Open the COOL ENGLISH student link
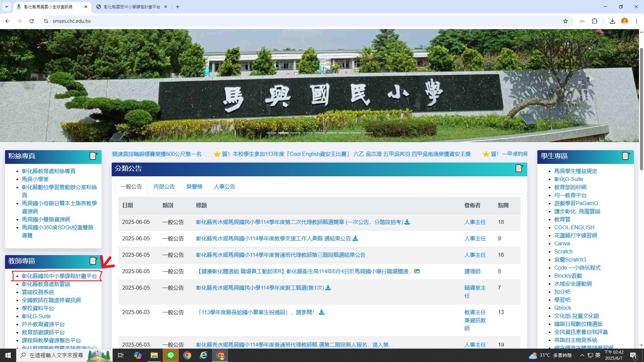The width and height of the screenshot is (644, 362). 574,228
